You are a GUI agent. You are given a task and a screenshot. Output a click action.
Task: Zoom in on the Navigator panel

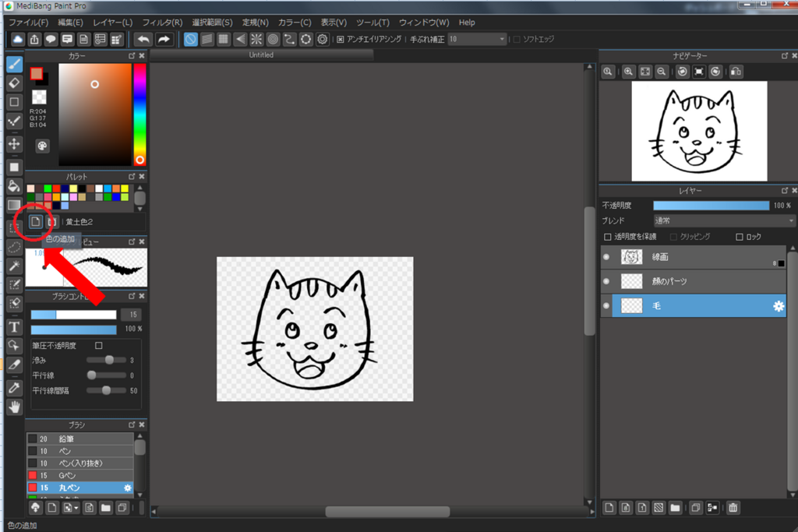[629, 72]
